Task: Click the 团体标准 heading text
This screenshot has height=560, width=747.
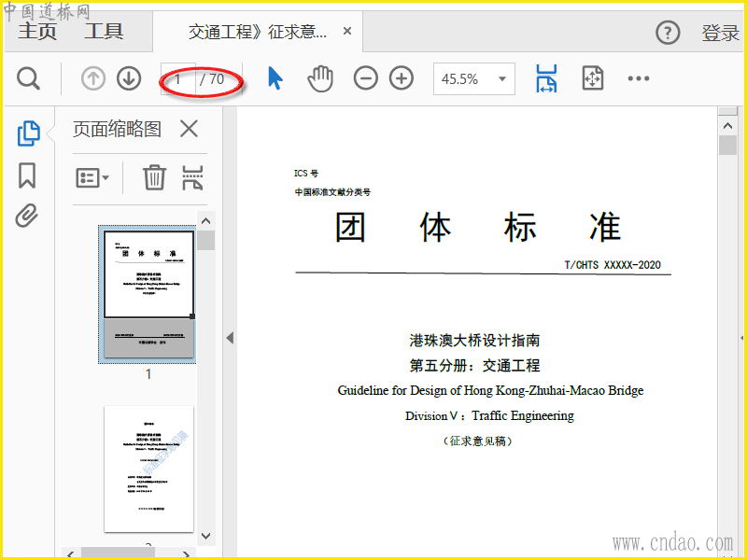Action: point(478,227)
